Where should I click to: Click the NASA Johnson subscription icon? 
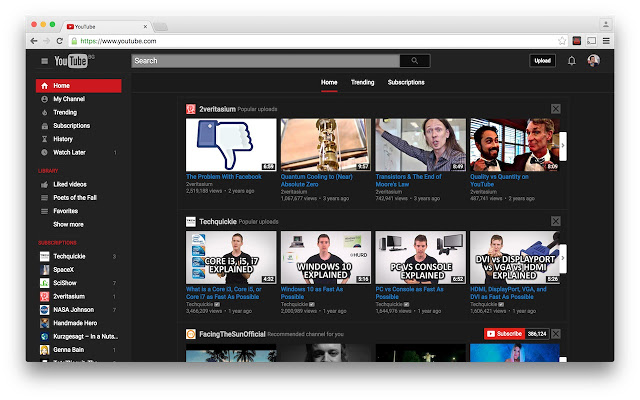[44, 310]
